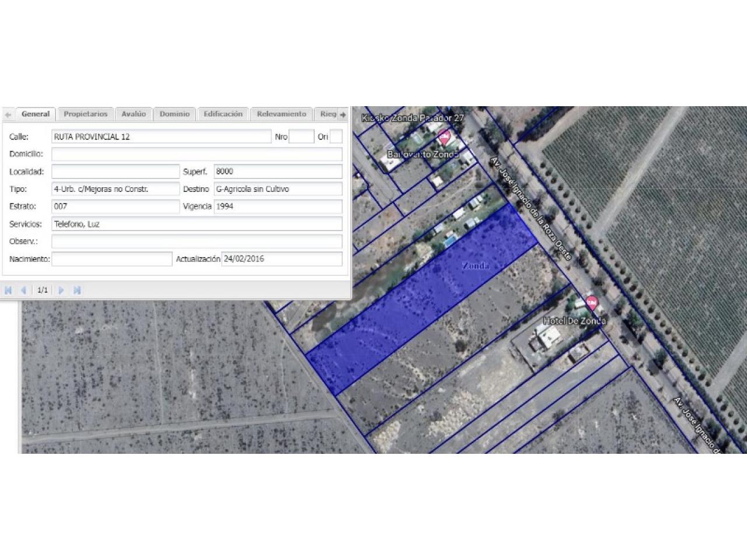
Task: Click the Calle field with RUTA PROVINCIAL 12
Action: coord(162,136)
